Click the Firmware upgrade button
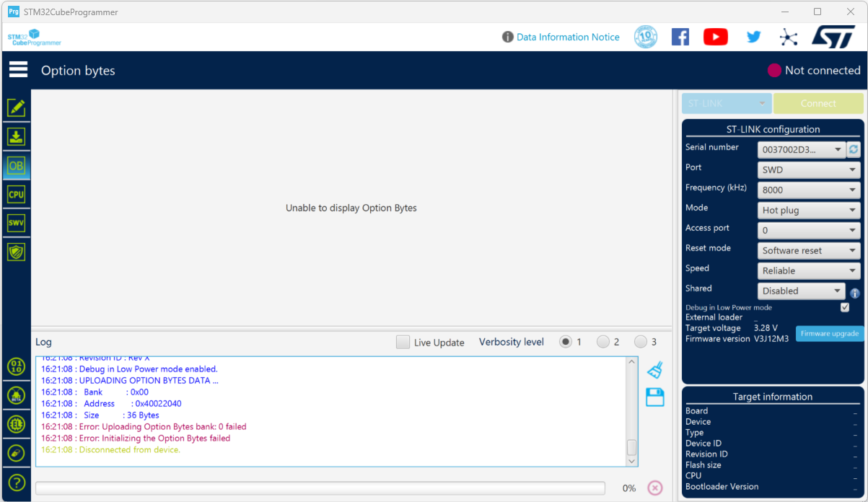Viewport: 868px width, 502px height. pos(830,333)
